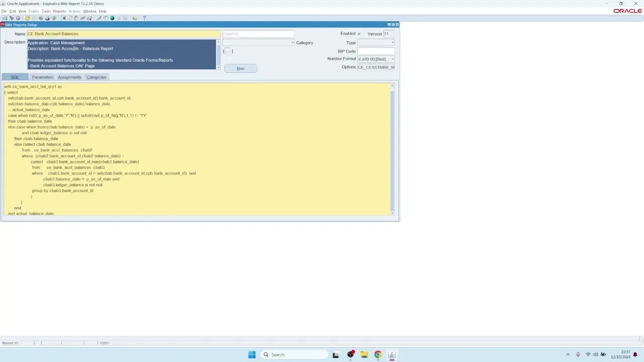Screen dimensions: 644x362
Task: Show hidden tray icons chevron
Action: coord(568,354)
